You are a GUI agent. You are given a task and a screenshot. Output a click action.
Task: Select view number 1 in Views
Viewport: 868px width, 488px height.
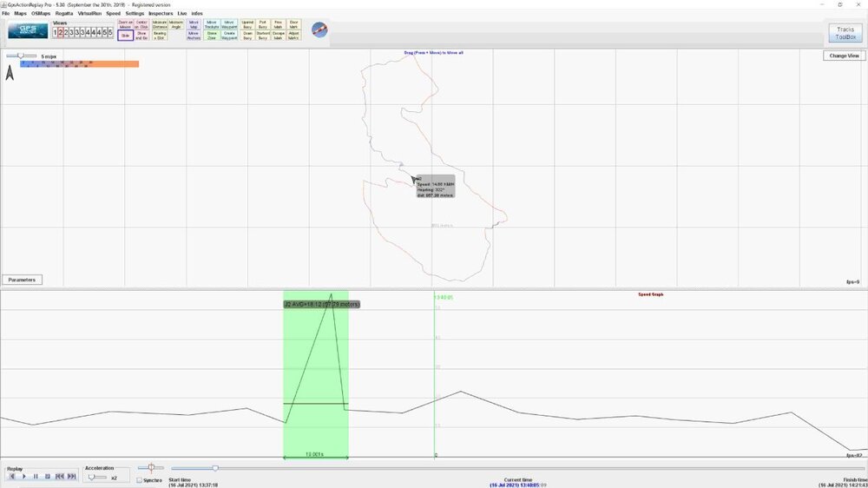click(56, 32)
